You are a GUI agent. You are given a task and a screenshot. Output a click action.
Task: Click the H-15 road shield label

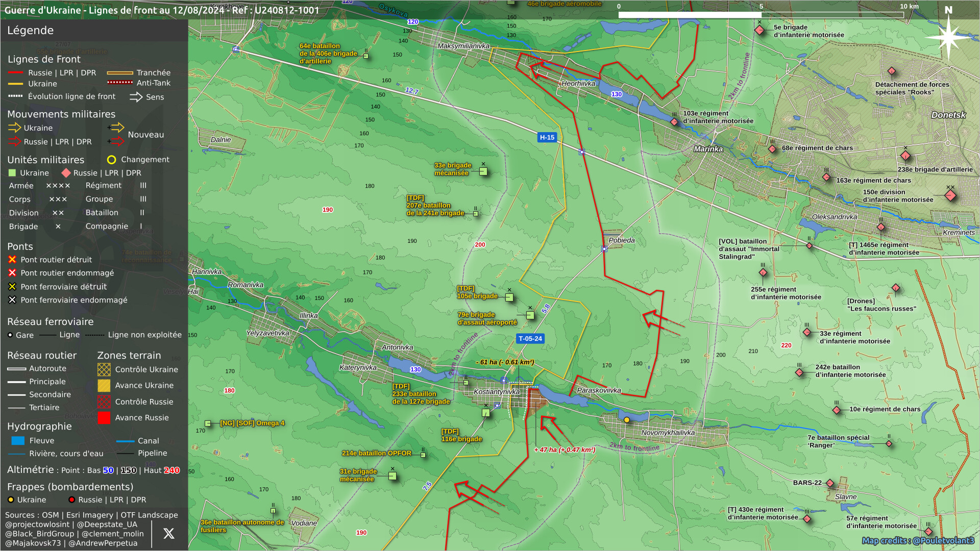pos(547,137)
